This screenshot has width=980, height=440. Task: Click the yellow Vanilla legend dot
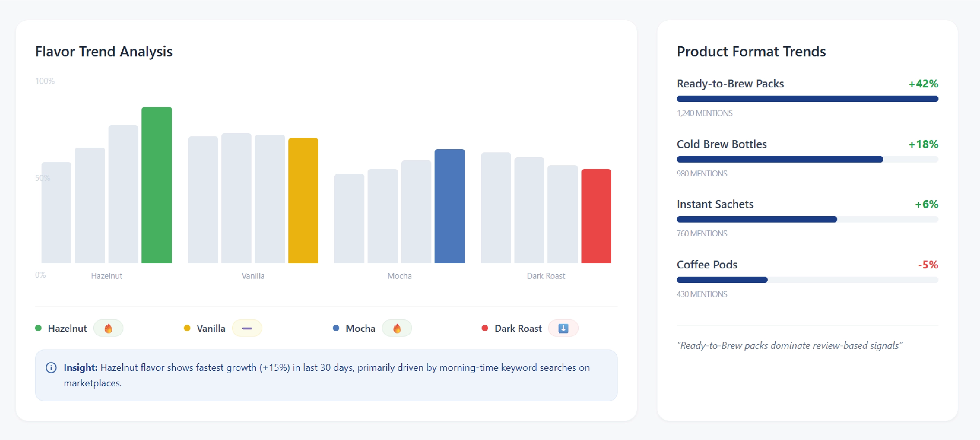point(187,328)
